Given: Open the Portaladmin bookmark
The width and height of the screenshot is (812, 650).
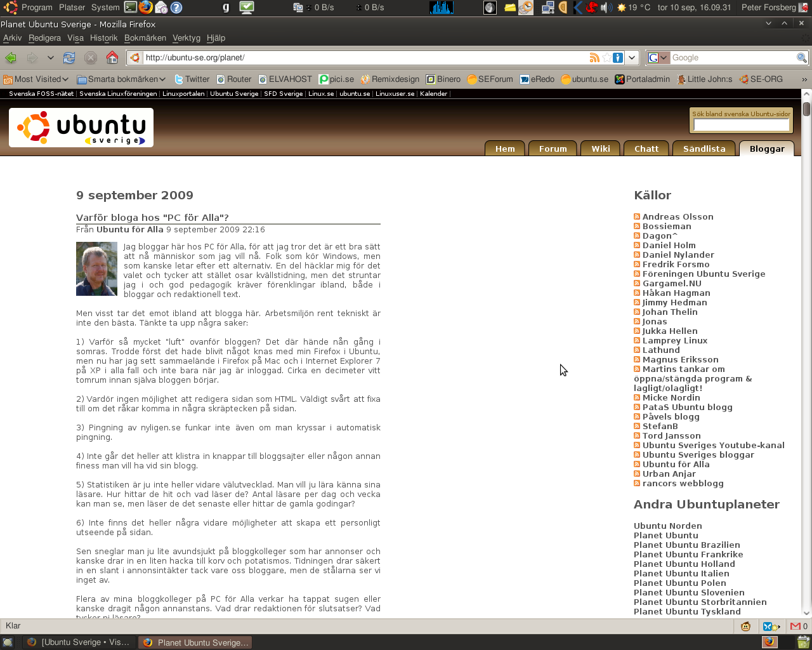Looking at the screenshot, I should [643, 79].
